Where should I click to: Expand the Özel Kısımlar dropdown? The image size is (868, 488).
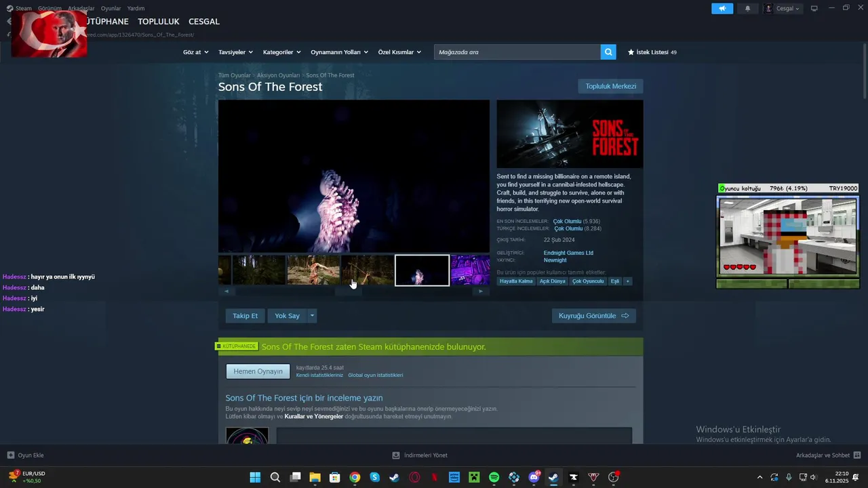399,52
